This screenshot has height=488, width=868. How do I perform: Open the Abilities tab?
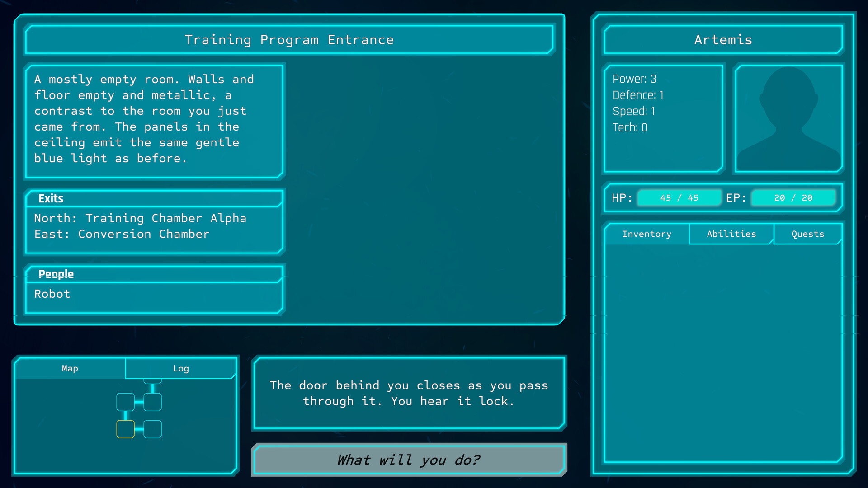(x=731, y=234)
